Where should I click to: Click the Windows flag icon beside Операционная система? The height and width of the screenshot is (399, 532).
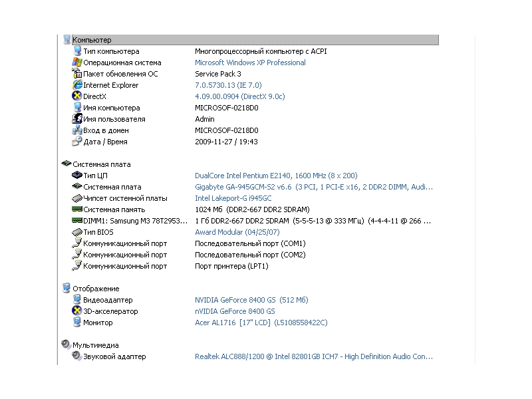coord(77,63)
